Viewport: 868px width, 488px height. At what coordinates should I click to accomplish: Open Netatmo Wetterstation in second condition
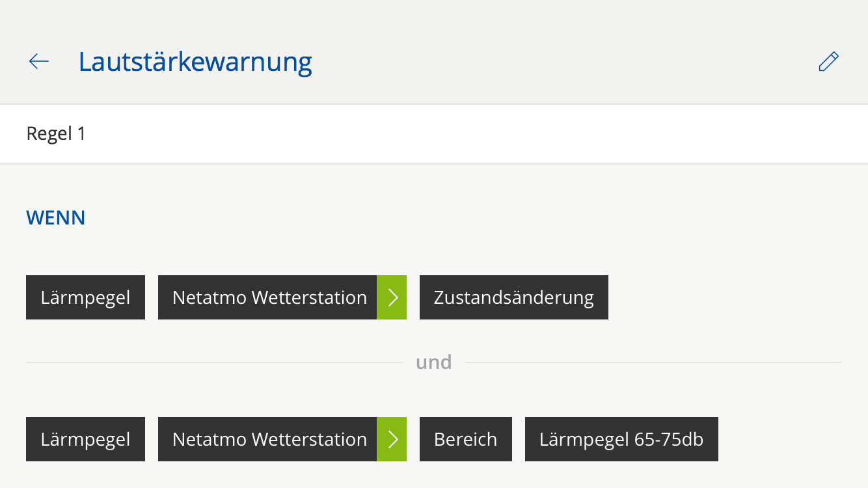268,439
